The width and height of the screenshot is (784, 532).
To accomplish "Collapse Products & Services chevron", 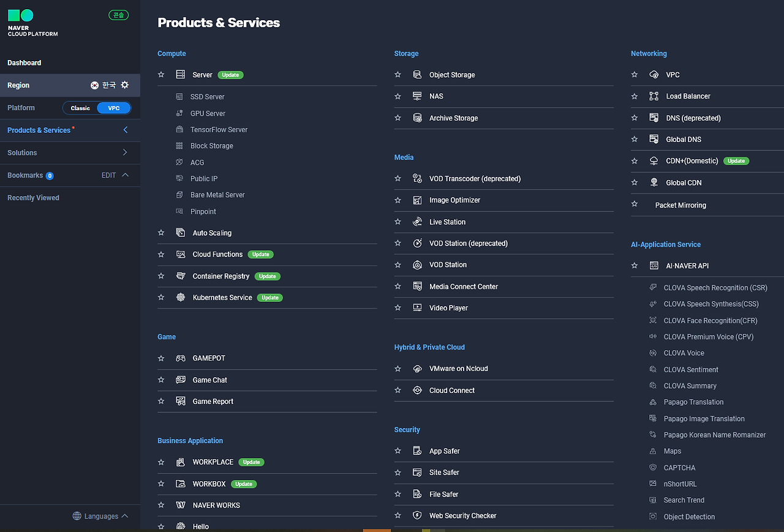I will (126, 130).
